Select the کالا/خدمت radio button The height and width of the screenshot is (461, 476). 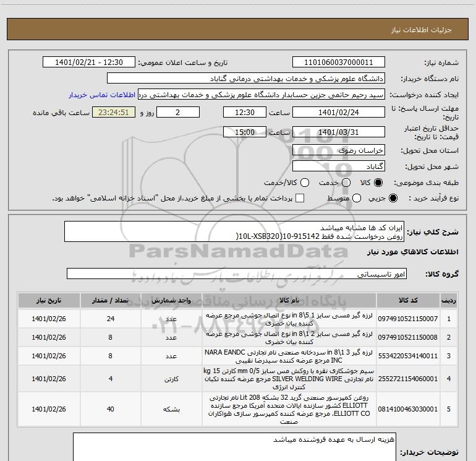[x=305, y=183]
